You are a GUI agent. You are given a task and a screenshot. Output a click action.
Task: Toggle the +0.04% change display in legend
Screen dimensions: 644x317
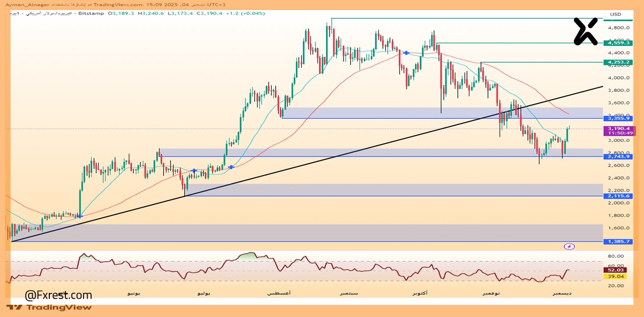pos(252,14)
